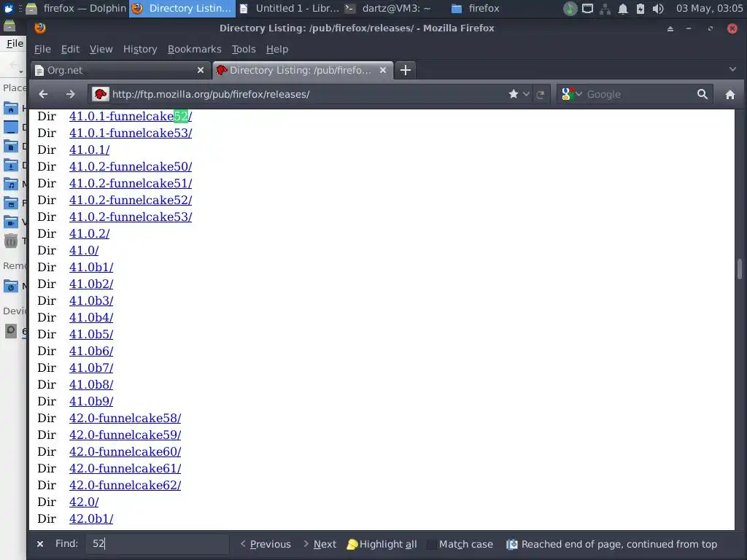747x560 pixels.
Task: Click the search magnifier icon in Google box
Action: coord(703,94)
